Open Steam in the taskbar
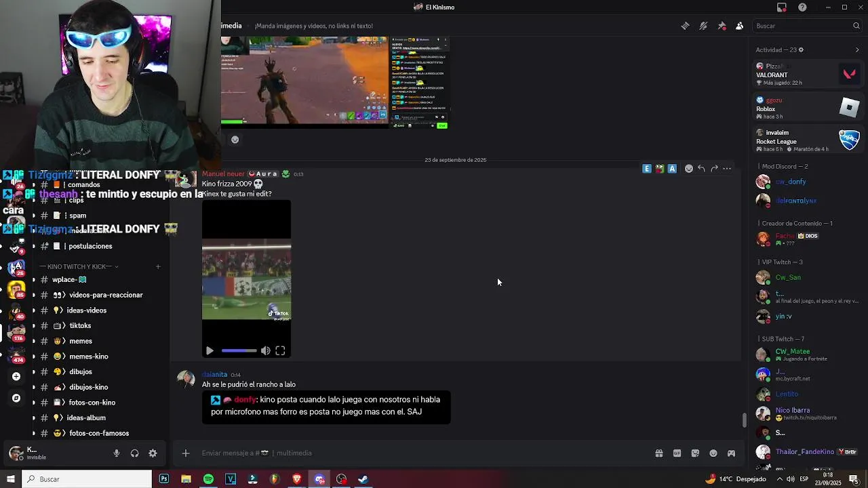The image size is (868, 488). (363, 479)
